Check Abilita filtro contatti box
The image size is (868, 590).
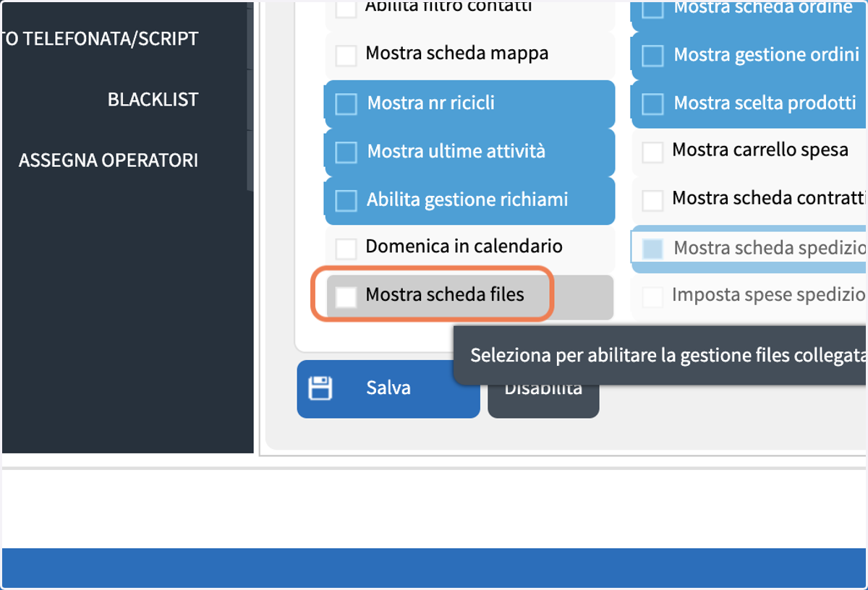coord(346,8)
